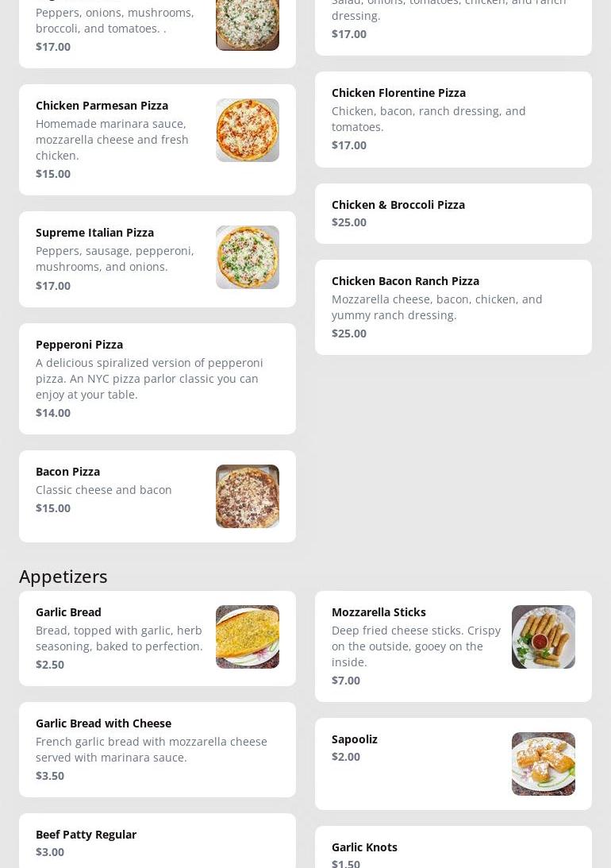Open the Chicken Florentine Pizza item
611x868 pixels.
tap(453, 119)
